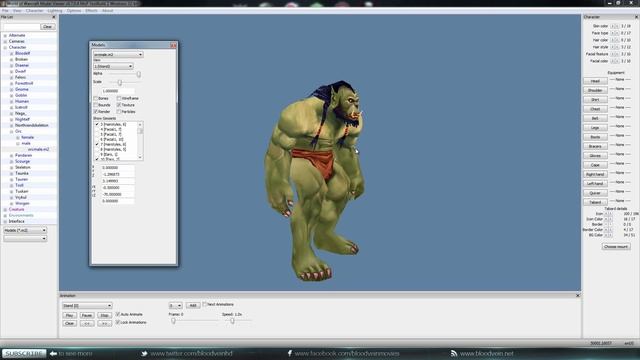Open the Models (*.m2) filter dropdown
Screen dimensions: 640x360
click(25, 230)
